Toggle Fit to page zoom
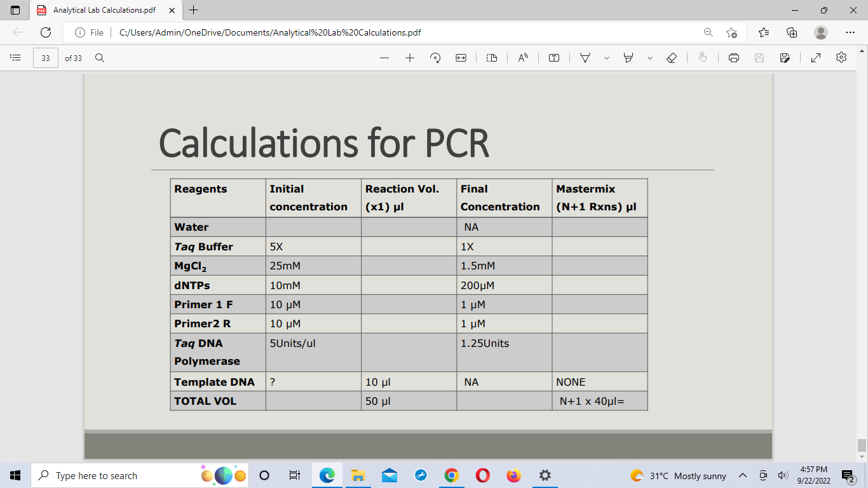 [x=461, y=58]
